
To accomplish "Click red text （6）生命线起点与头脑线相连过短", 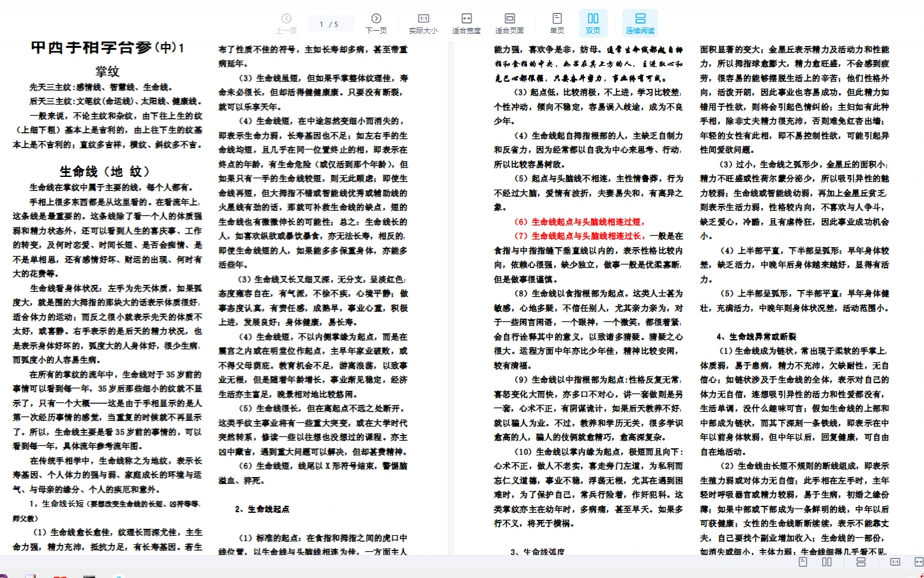I will point(580,222).
